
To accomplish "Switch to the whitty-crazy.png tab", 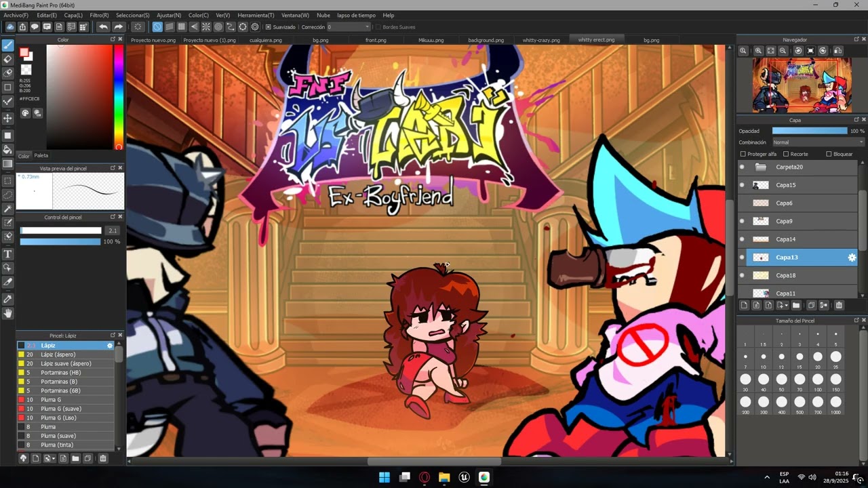I will [x=541, y=40].
